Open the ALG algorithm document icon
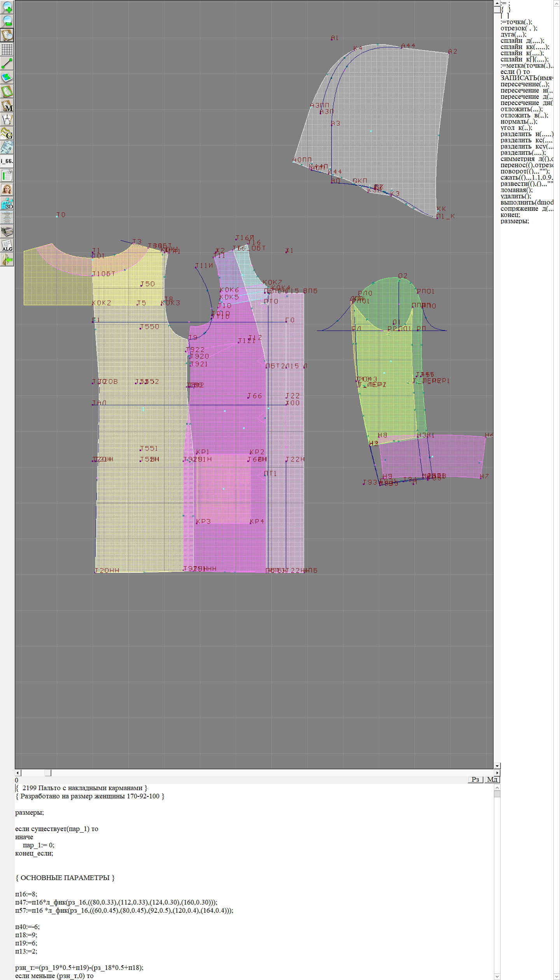560x980 pixels. [x=7, y=245]
